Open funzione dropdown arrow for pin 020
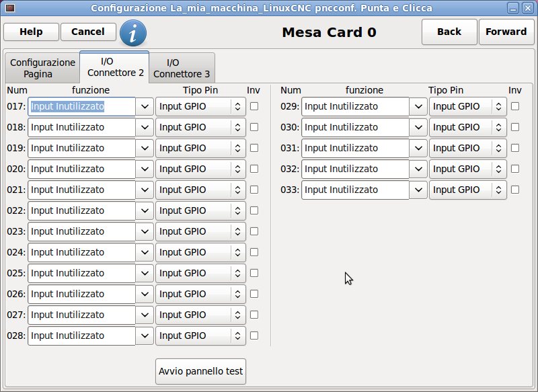538x392 pixels. [145, 169]
